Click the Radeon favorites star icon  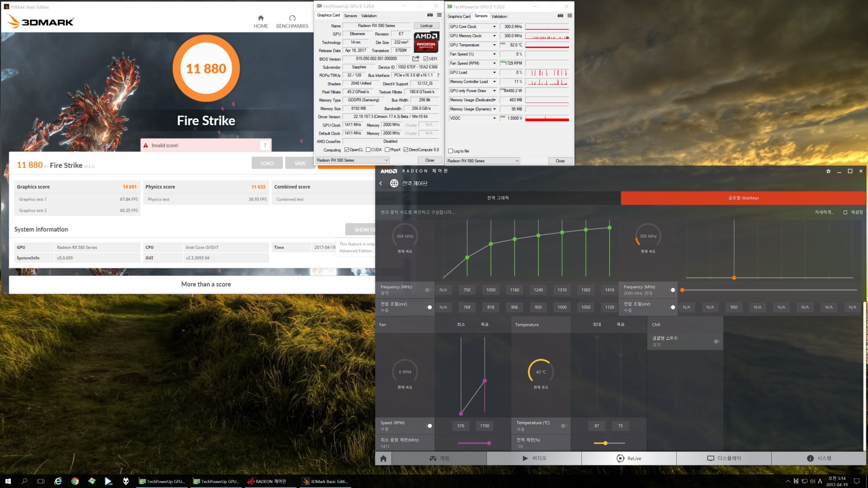click(828, 171)
